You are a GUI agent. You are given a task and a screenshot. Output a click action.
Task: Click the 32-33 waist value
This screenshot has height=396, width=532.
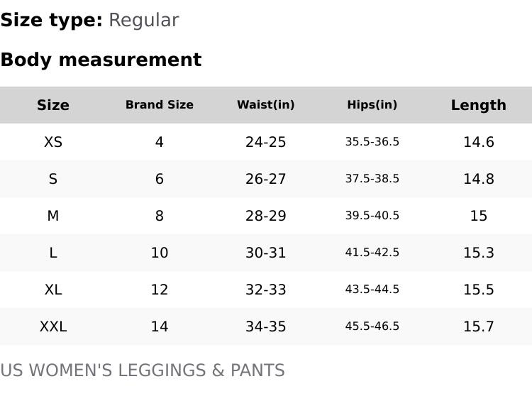tap(266, 290)
